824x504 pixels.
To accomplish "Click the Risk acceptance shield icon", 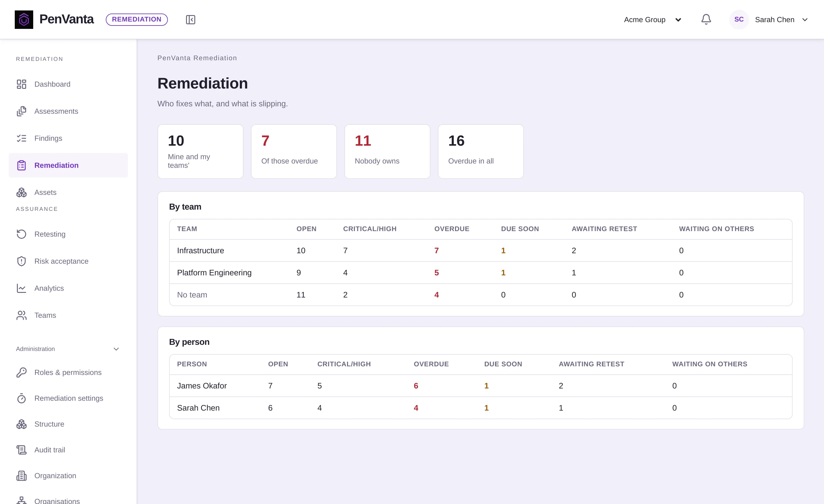I will [x=22, y=261].
